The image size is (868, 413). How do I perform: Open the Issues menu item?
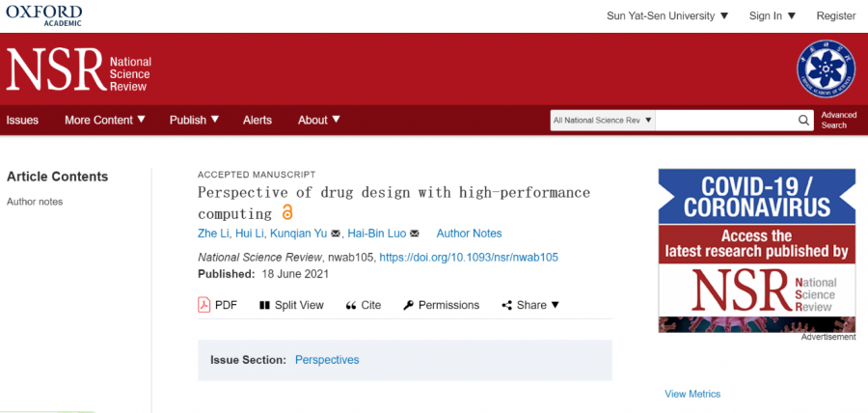22,120
